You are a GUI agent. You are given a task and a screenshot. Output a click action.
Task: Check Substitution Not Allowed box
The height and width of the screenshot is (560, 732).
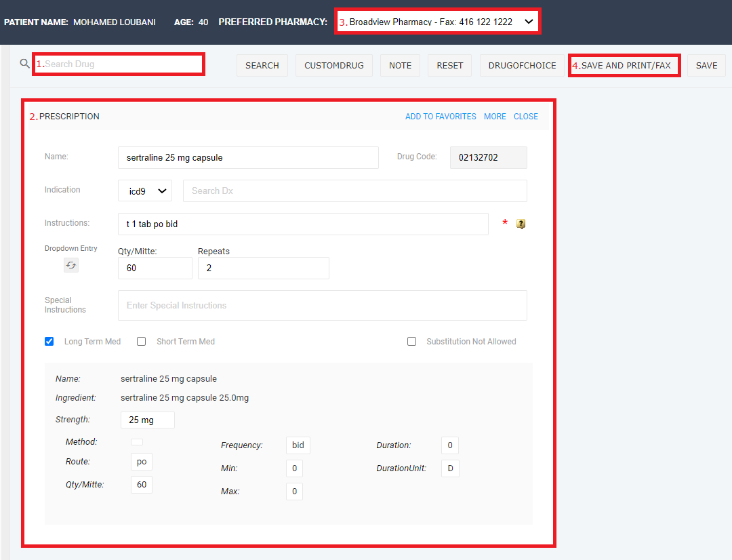[411, 342]
